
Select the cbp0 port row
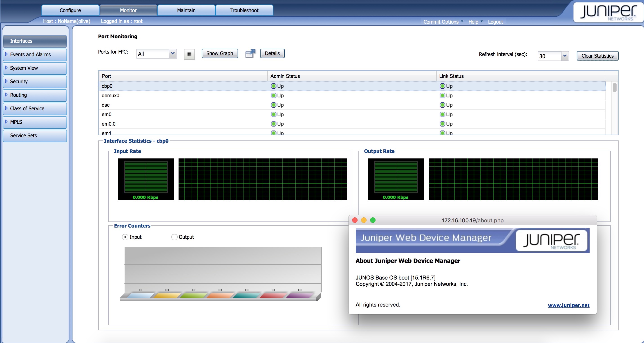tap(352, 86)
